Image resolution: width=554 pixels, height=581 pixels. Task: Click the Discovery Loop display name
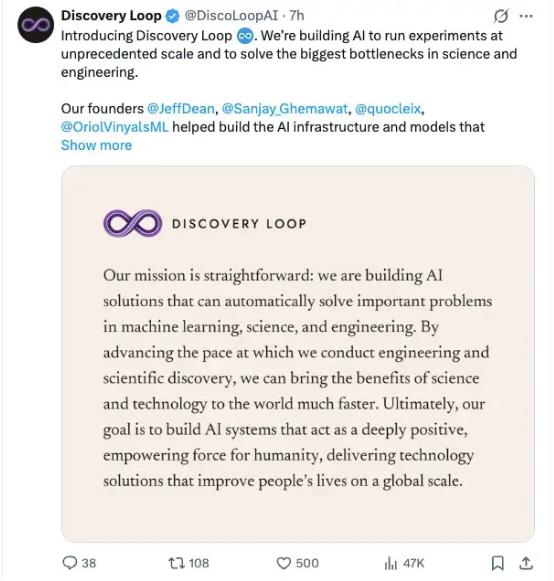tap(111, 16)
